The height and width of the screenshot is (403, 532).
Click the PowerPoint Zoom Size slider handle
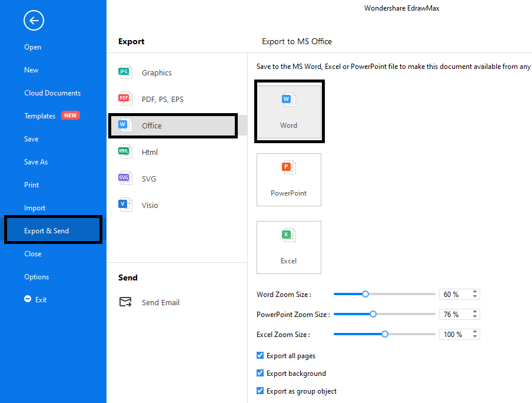pos(373,314)
